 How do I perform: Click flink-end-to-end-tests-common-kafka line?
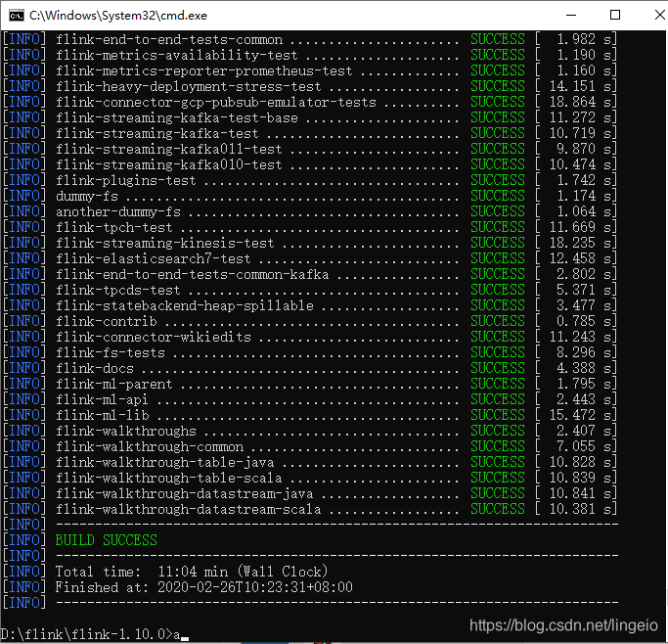click(310, 274)
